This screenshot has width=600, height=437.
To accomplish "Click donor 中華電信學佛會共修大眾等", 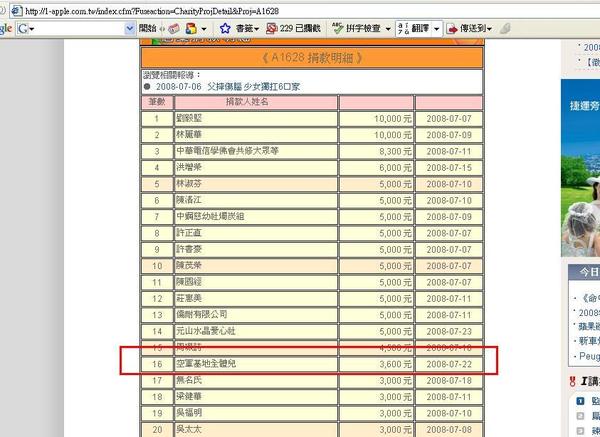I will coord(227,151).
